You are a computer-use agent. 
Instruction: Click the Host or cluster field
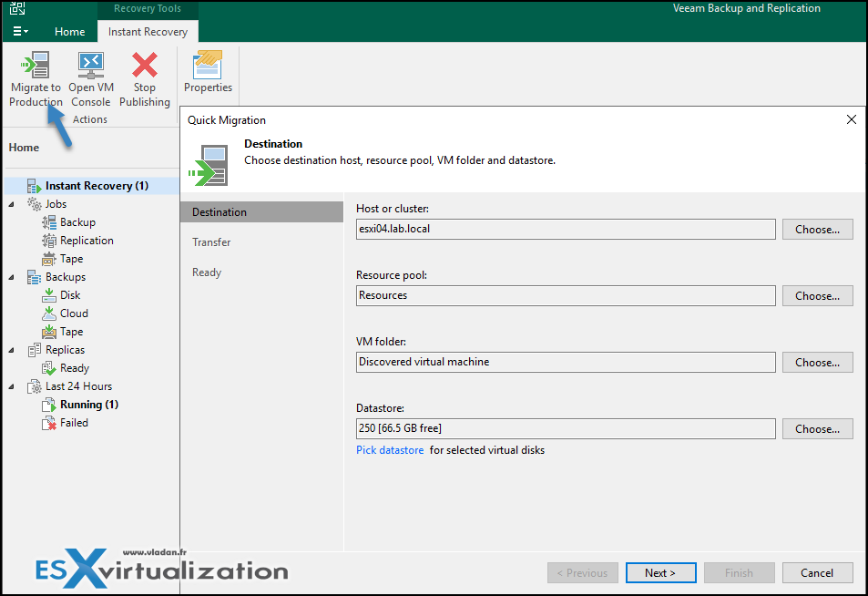(x=566, y=230)
